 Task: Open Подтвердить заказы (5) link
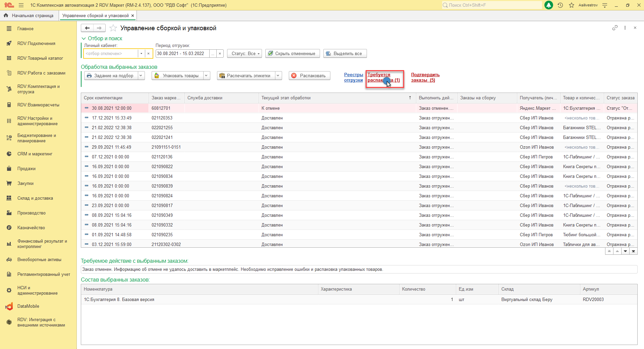tap(425, 78)
